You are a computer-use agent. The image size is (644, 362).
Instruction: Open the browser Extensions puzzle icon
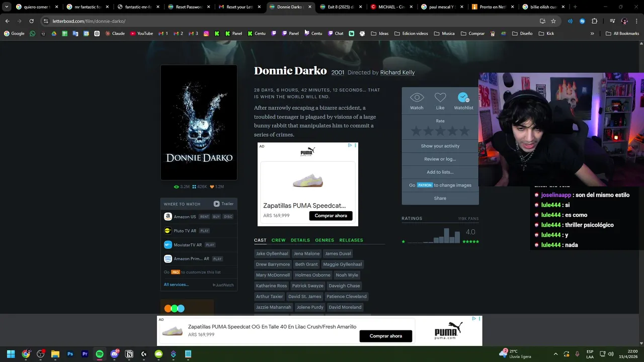click(595, 21)
